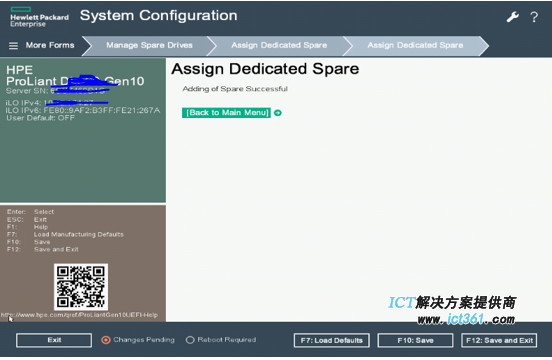Click F7: Load Defaults button
This screenshot has height=360, width=552.
[x=332, y=340]
